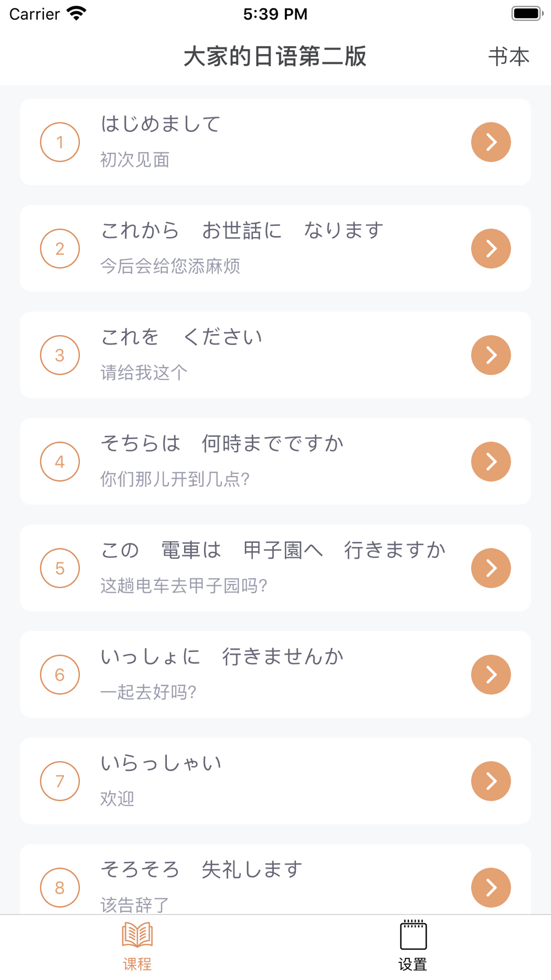
Task: Tap the circled number 1 lesson icon
Action: click(x=60, y=142)
